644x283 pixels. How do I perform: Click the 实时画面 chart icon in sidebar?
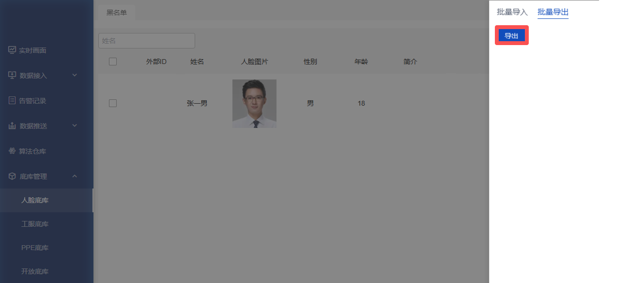[x=12, y=50]
